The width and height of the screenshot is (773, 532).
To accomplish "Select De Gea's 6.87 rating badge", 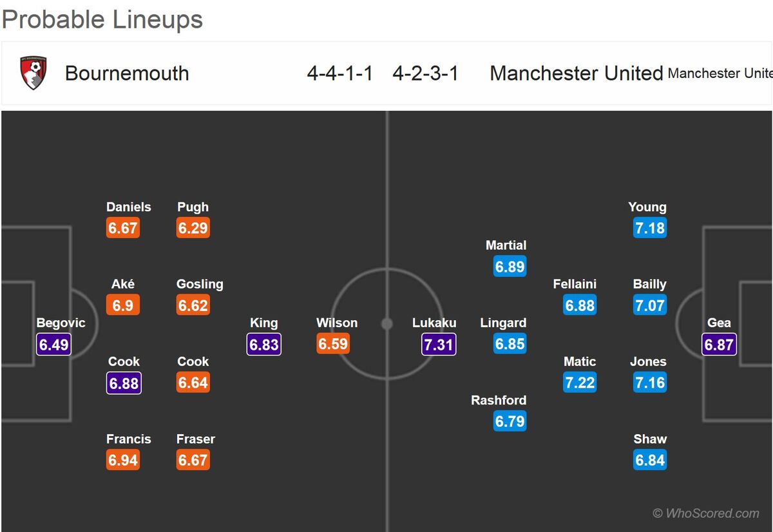I will click(x=719, y=344).
